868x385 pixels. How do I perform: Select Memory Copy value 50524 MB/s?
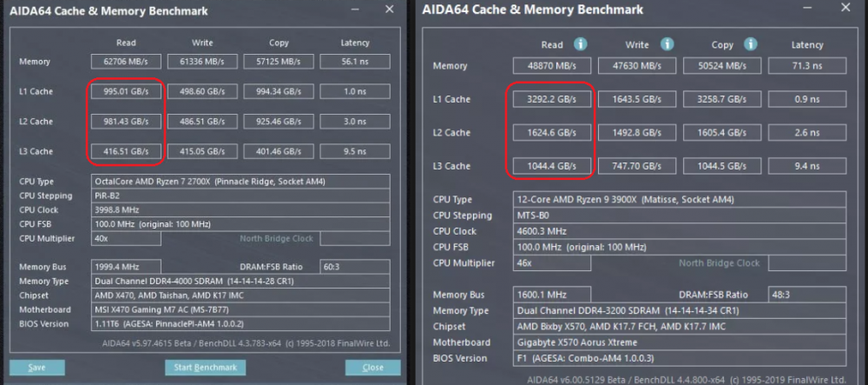[x=722, y=66]
